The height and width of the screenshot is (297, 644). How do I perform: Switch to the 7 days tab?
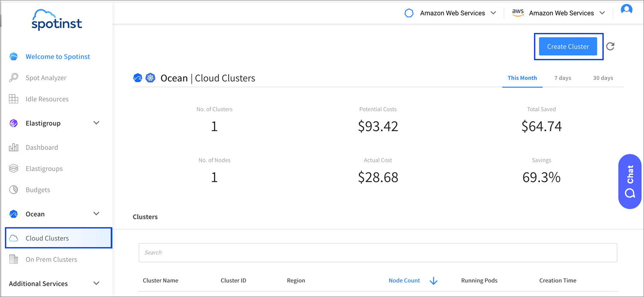(562, 78)
